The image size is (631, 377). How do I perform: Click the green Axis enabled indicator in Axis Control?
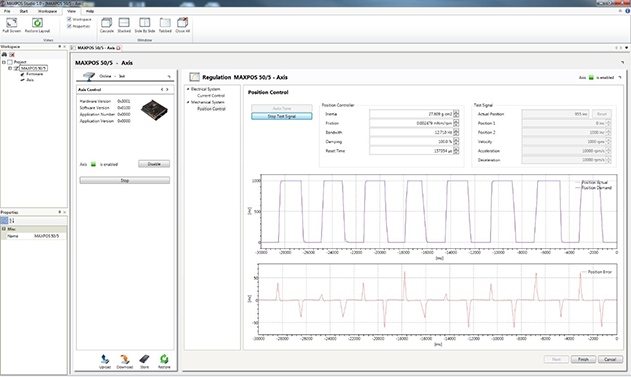[93, 164]
